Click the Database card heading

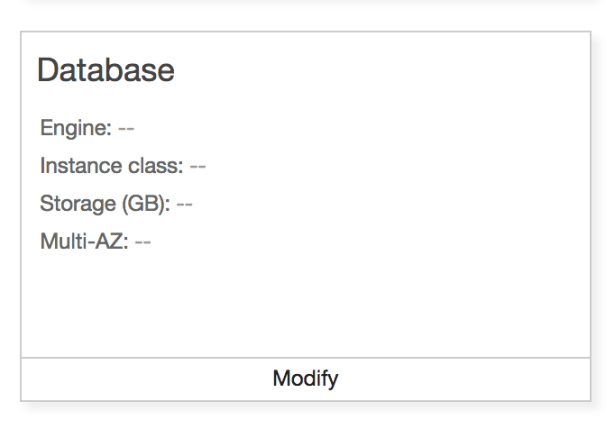pos(105,70)
